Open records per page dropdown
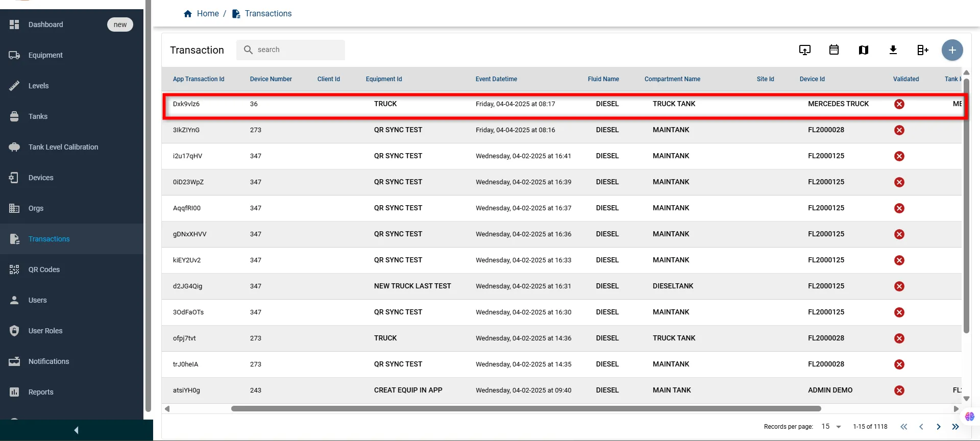 point(831,427)
